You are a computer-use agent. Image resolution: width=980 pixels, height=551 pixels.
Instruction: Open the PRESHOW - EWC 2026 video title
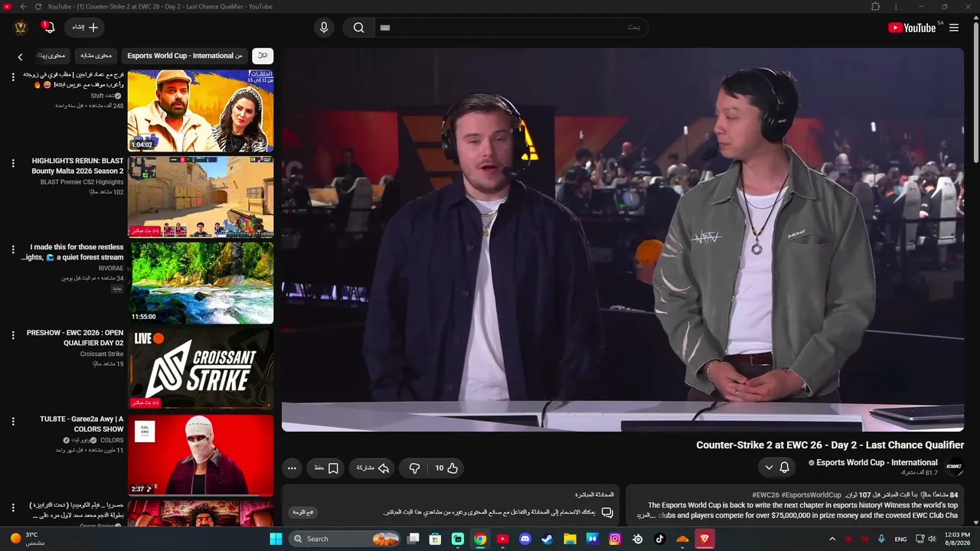[x=75, y=338]
